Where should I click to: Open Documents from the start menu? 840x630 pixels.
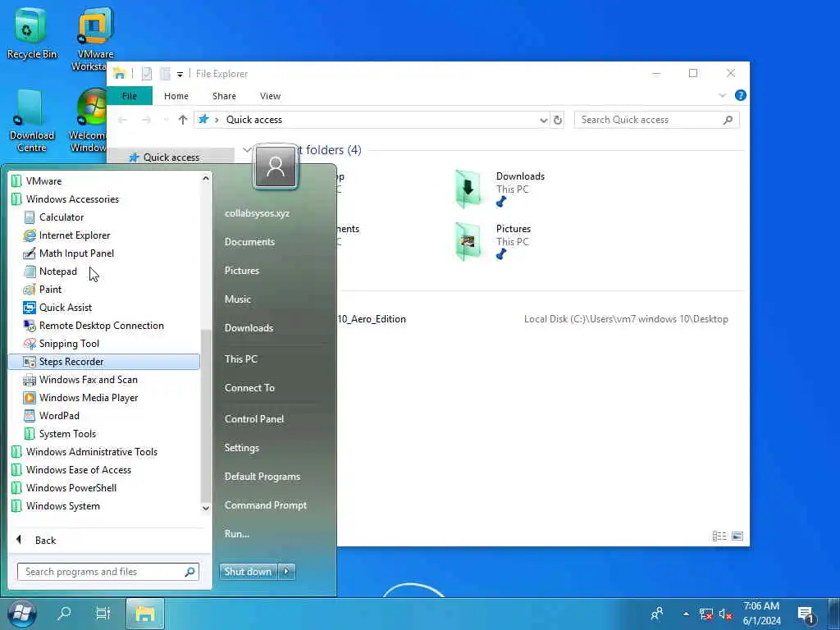tap(249, 242)
